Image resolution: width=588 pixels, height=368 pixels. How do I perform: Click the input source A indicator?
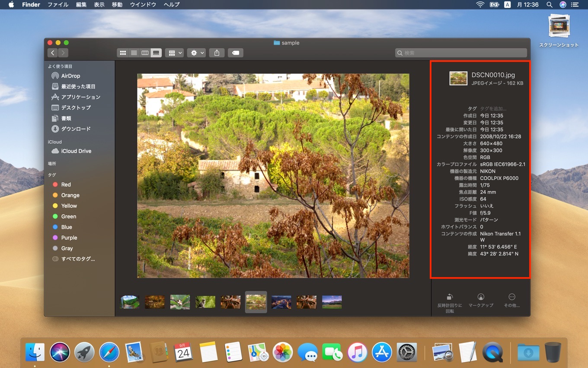pyautogui.click(x=508, y=4)
